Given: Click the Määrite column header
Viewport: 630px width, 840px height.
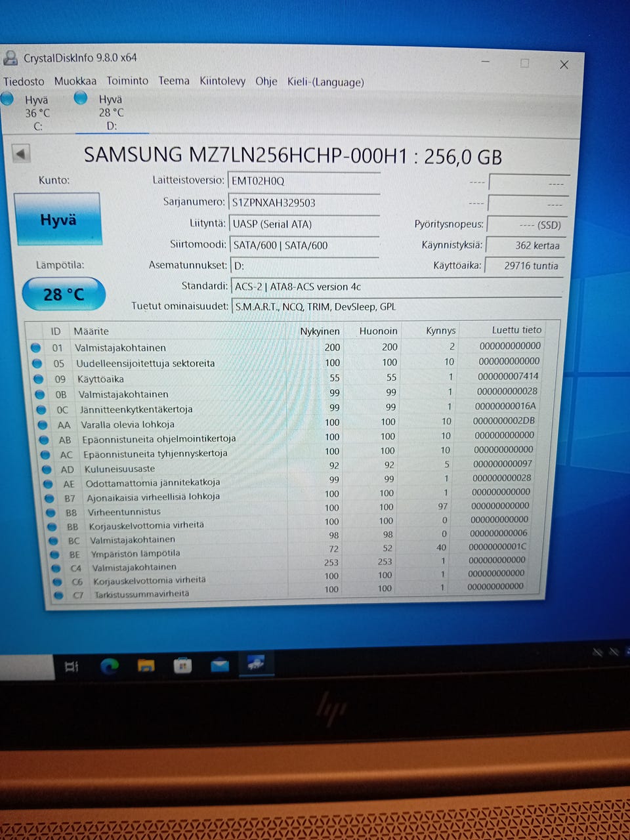Looking at the screenshot, I should tap(91, 331).
